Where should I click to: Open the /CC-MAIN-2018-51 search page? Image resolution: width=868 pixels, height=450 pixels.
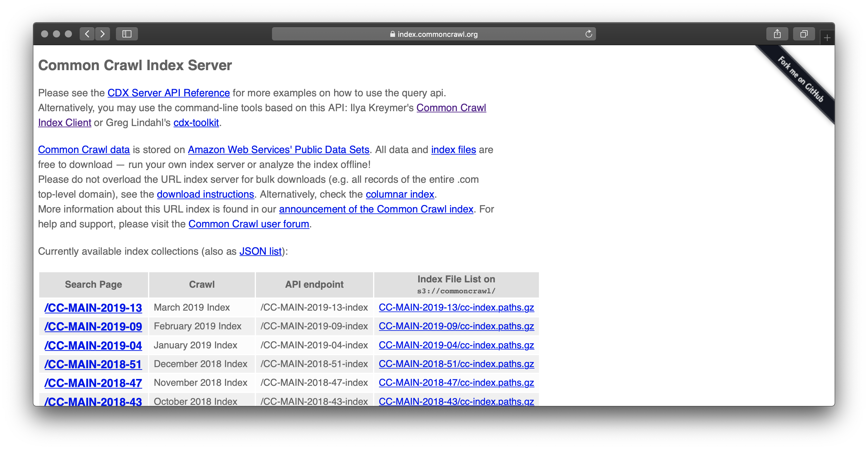[x=93, y=364]
